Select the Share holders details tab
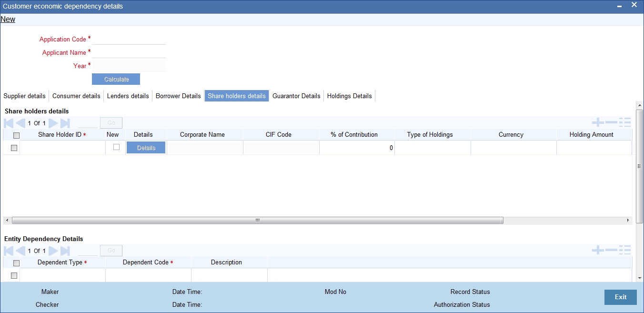Image resolution: width=644 pixels, height=313 pixels. tap(237, 96)
